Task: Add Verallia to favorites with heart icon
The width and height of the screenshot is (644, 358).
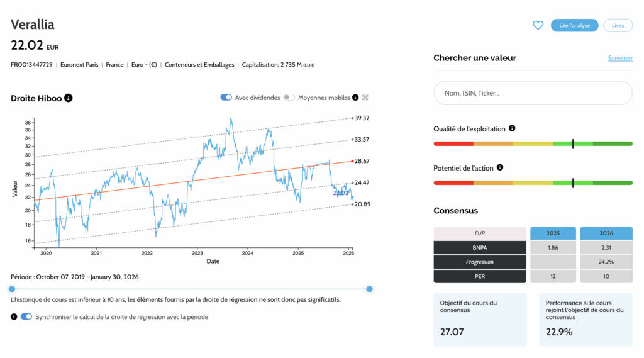Action: click(x=538, y=25)
